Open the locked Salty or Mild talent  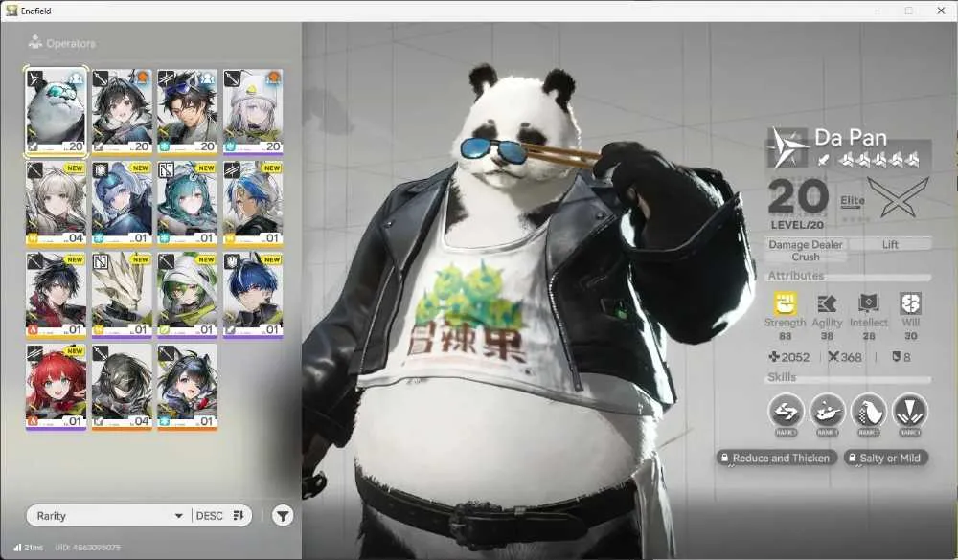click(886, 458)
